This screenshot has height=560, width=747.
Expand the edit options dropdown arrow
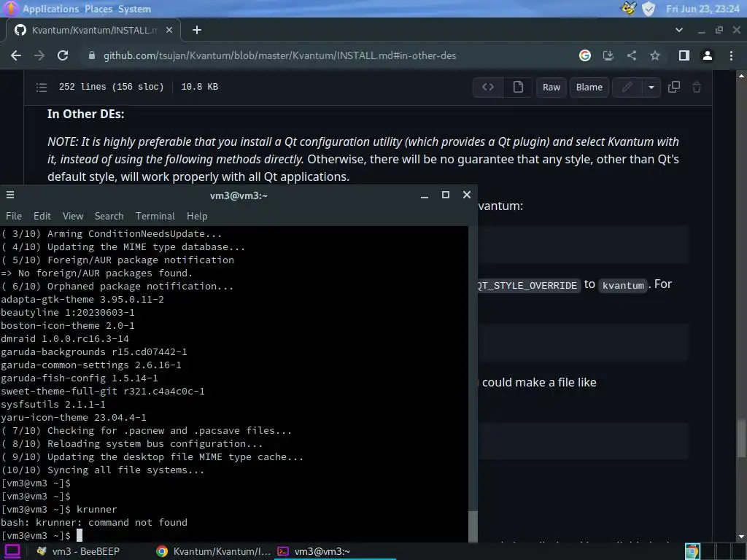coord(651,87)
